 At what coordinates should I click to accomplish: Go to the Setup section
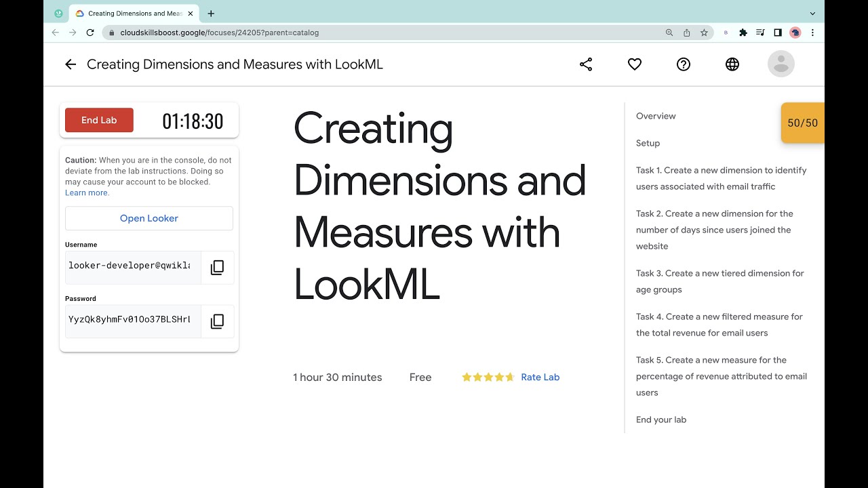click(x=648, y=143)
